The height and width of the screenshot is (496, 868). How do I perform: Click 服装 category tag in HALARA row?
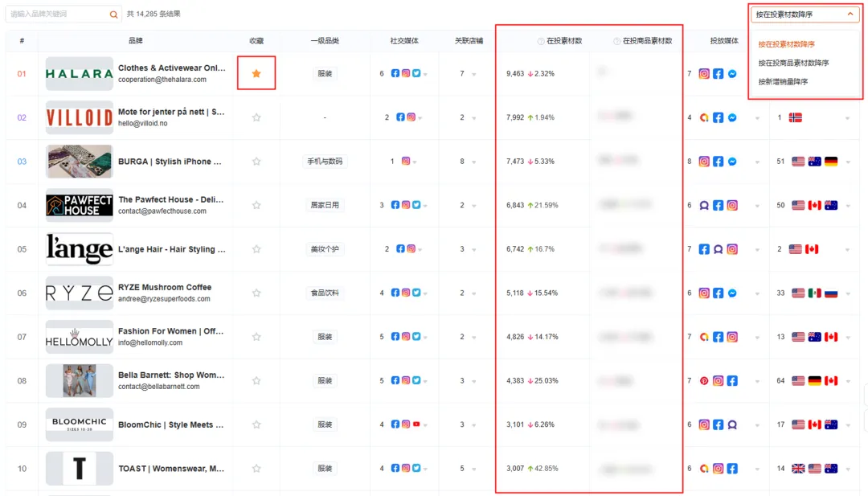(325, 73)
